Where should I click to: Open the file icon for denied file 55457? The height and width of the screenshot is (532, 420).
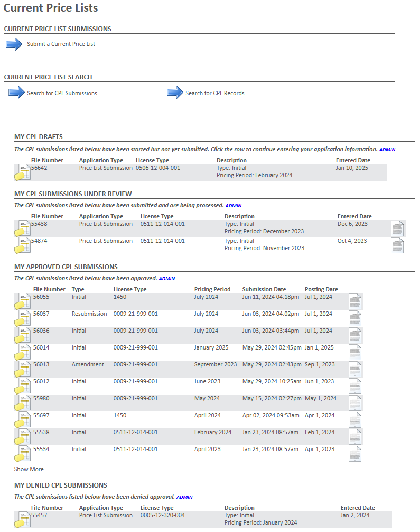[x=22, y=520]
